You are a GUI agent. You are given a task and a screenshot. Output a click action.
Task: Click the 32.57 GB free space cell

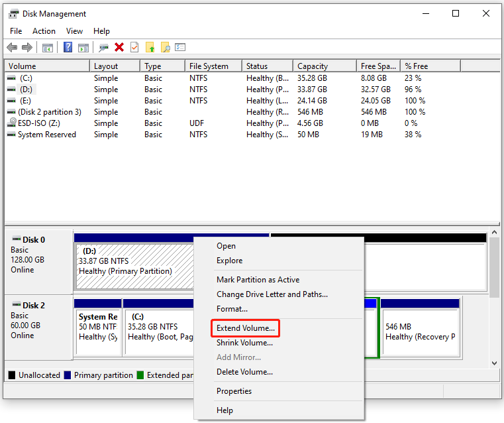tap(376, 90)
